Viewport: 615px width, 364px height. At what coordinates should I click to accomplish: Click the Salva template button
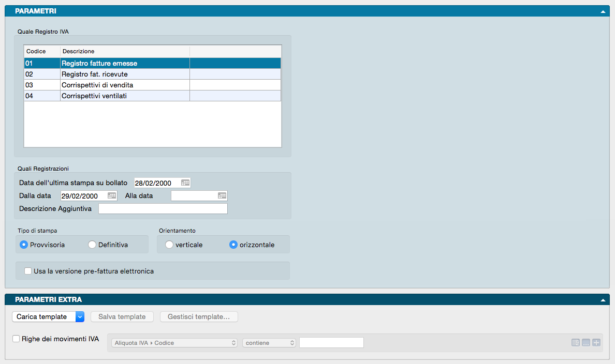click(122, 316)
